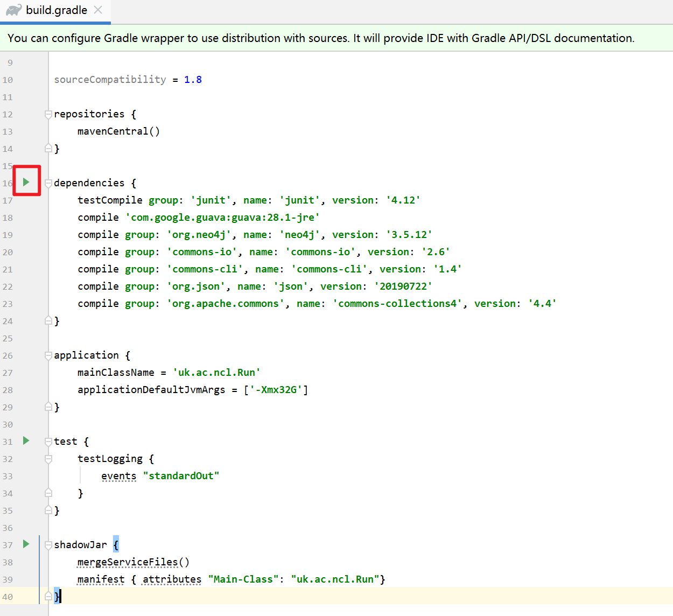Screen dimensions: 673x616
Task: Collapse the dependencies block
Action: click(48, 183)
